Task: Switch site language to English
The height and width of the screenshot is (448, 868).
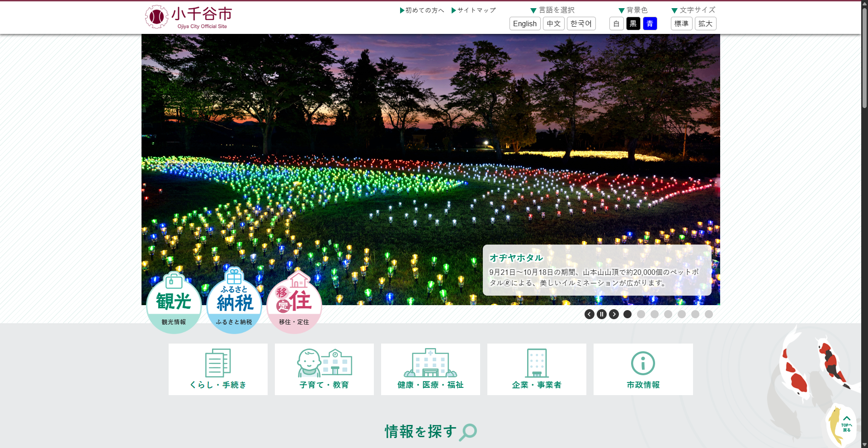Action: tap(524, 24)
